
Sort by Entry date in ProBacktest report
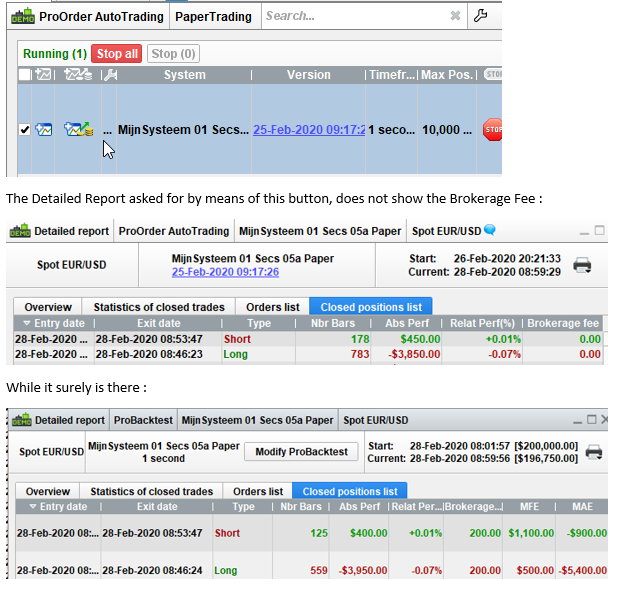(58, 507)
